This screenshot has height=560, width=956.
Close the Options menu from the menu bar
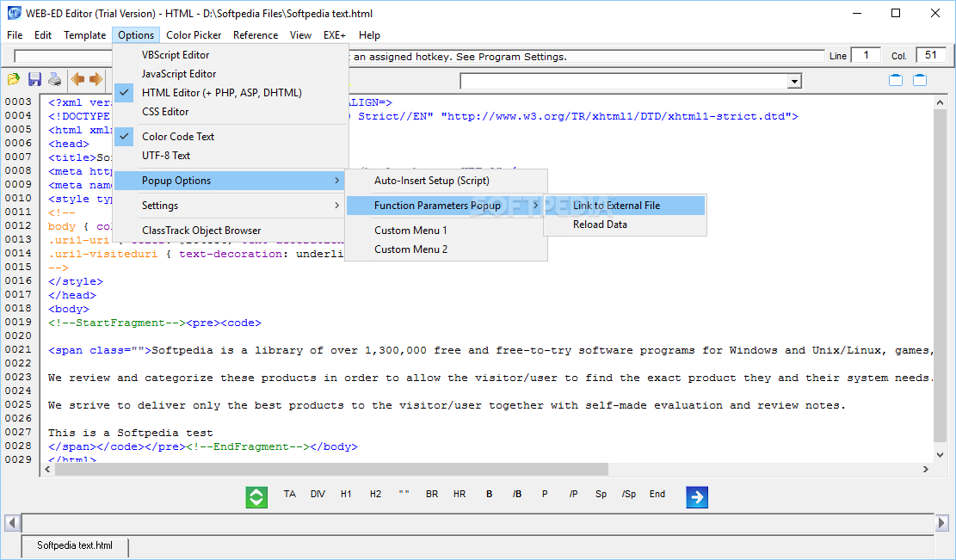tap(136, 34)
